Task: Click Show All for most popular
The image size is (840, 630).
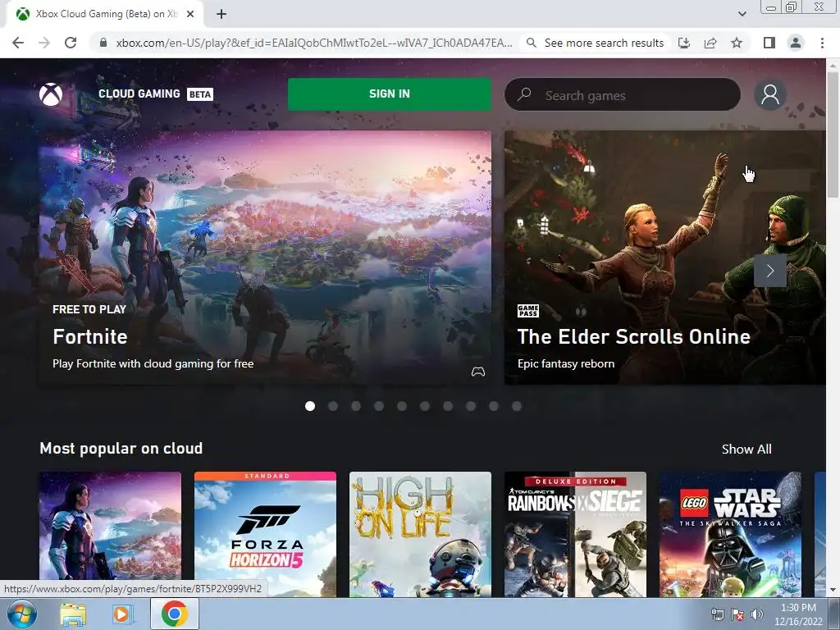Action: point(746,449)
